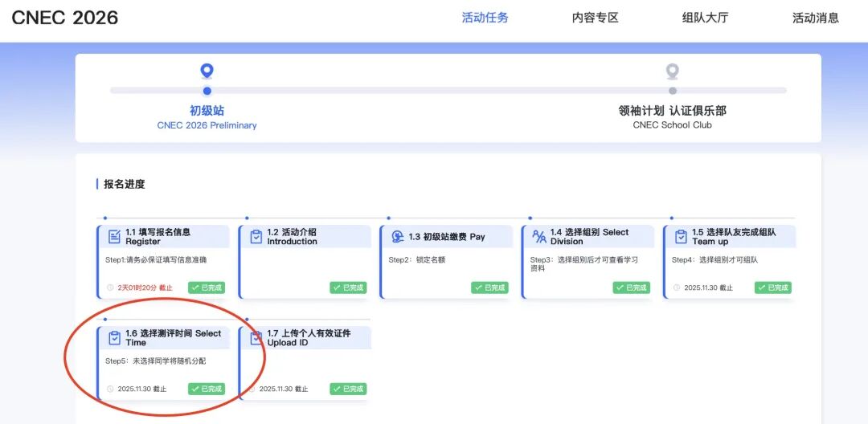Click 已完成 badge on 1.2 Introduction card

pos(348,287)
